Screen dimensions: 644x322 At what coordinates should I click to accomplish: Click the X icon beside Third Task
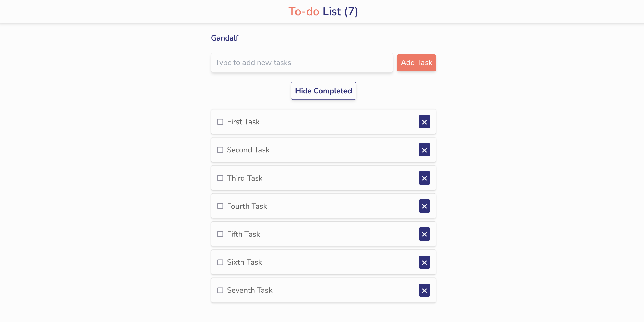click(x=424, y=178)
